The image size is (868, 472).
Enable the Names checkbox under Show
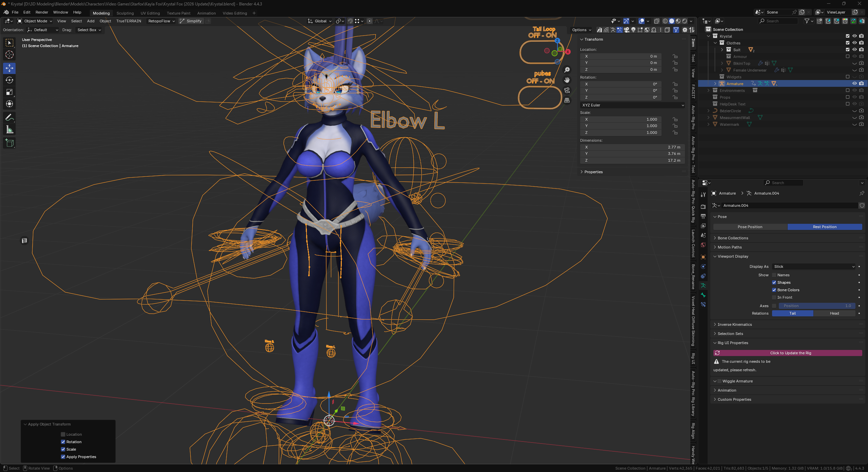coord(774,275)
